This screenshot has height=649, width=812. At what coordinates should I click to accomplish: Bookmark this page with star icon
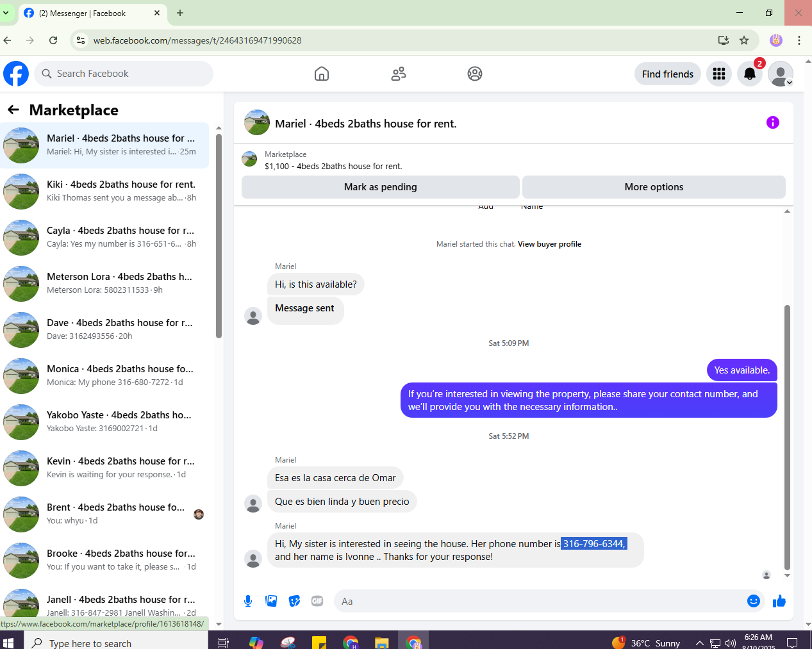coord(744,40)
